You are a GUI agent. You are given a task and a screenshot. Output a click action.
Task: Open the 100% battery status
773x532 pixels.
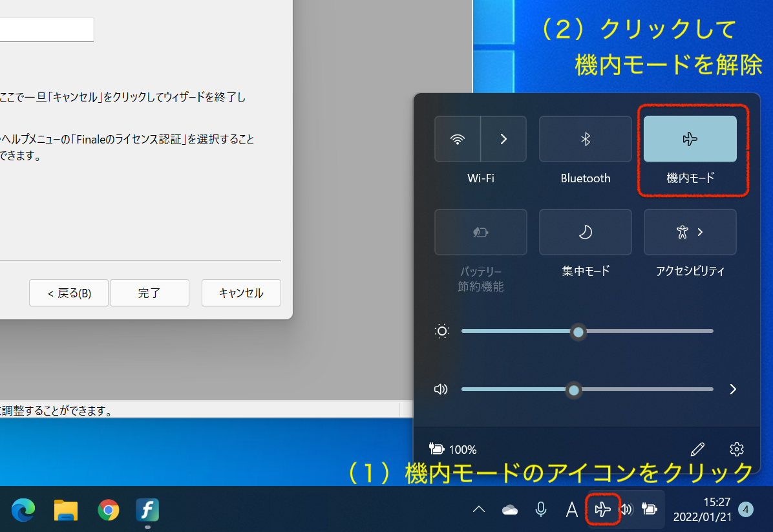click(452, 449)
